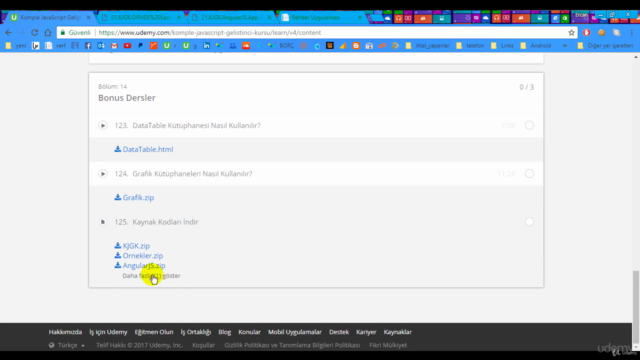
Task: Open the PayPal bookmark icon
Action: point(140,46)
